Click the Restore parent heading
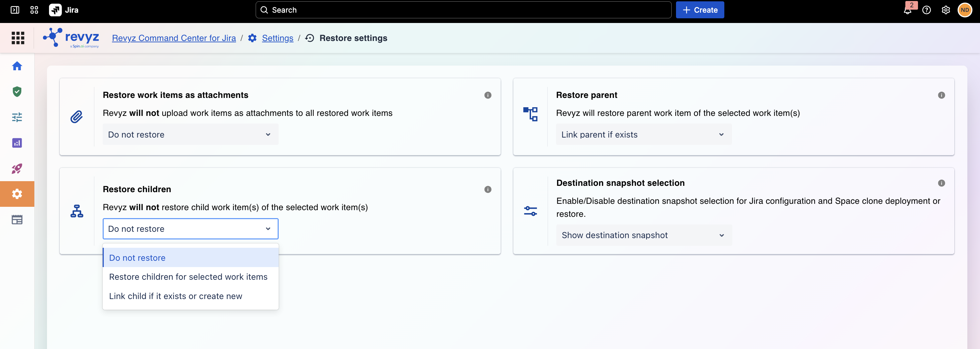Screen dimensions: 980x349 coord(587,95)
